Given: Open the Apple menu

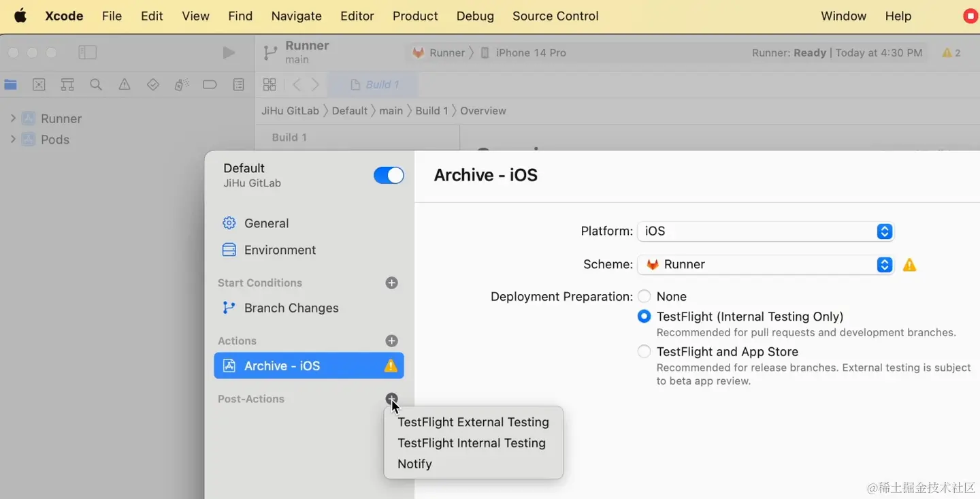Looking at the screenshot, I should coord(20,16).
